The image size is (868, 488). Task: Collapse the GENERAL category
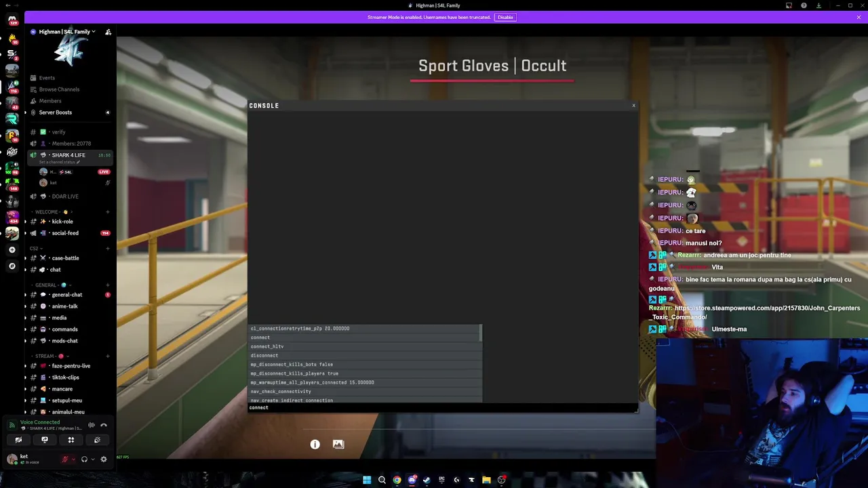pos(50,285)
